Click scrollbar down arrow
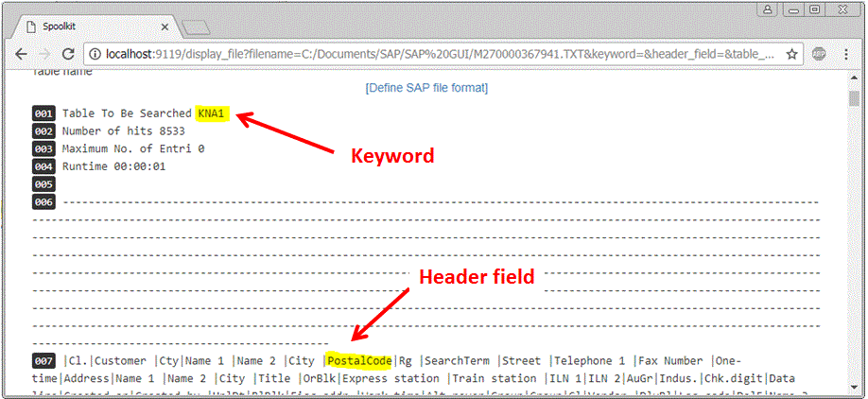This screenshot has height=399, width=868. click(854, 387)
